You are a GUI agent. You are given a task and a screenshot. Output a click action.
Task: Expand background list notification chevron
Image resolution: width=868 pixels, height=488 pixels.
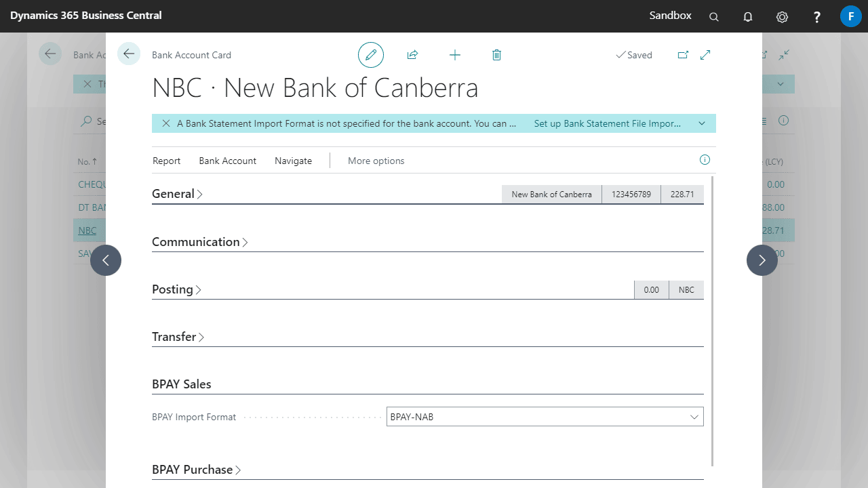781,84
